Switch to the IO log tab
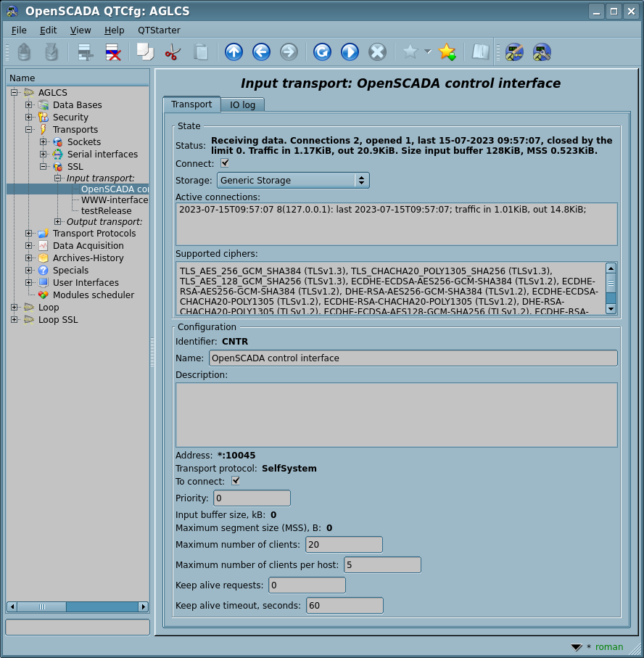The width and height of the screenshot is (644, 658). point(242,105)
